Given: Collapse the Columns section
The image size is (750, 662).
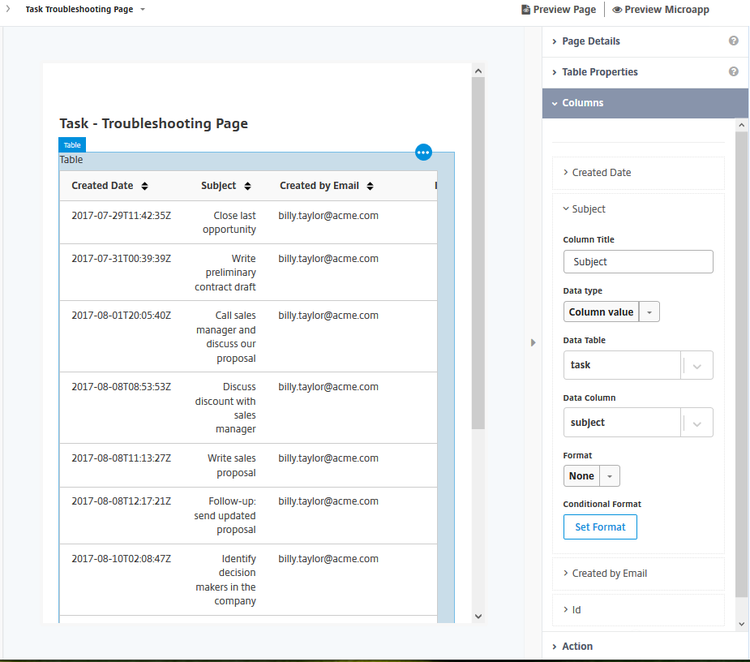Looking at the screenshot, I should (645, 103).
